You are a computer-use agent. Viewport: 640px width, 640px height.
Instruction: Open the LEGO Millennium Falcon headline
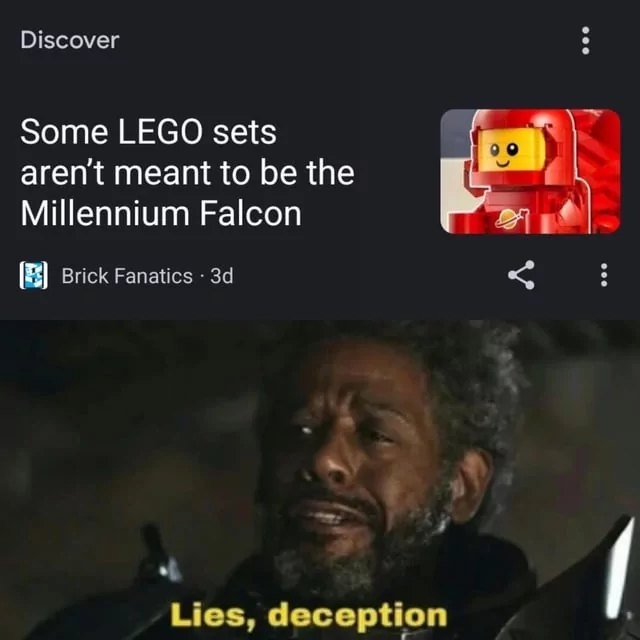click(x=187, y=172)
